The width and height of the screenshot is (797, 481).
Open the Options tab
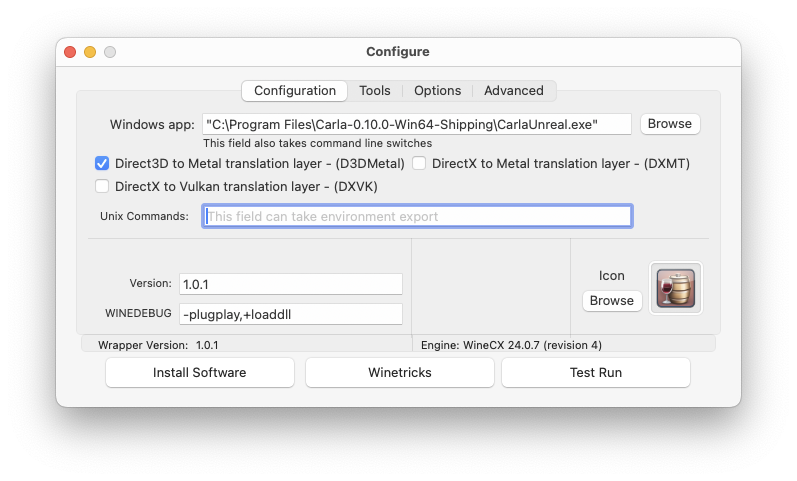pos(437,91)
